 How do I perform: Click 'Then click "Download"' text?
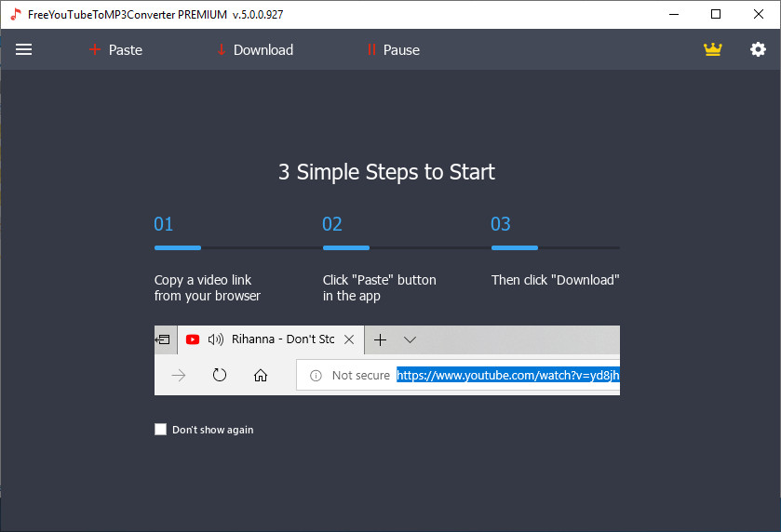[556, 280]
